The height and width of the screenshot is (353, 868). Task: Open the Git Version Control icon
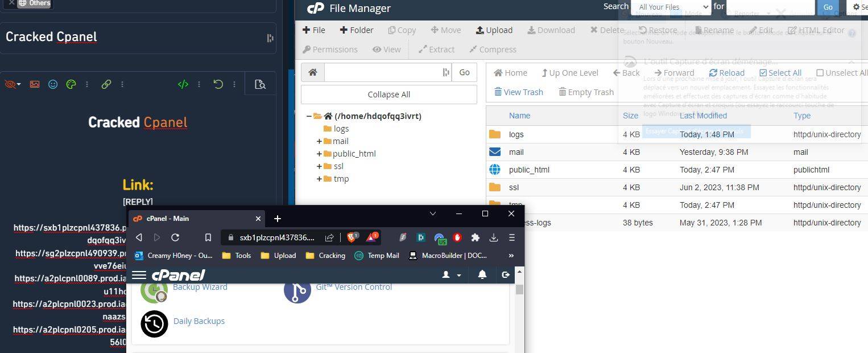(297, 290)
